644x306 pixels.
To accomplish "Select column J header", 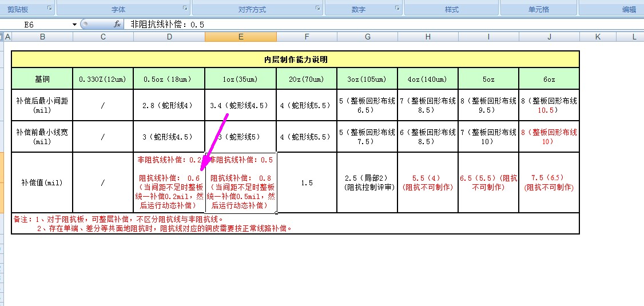I will 549,37.
